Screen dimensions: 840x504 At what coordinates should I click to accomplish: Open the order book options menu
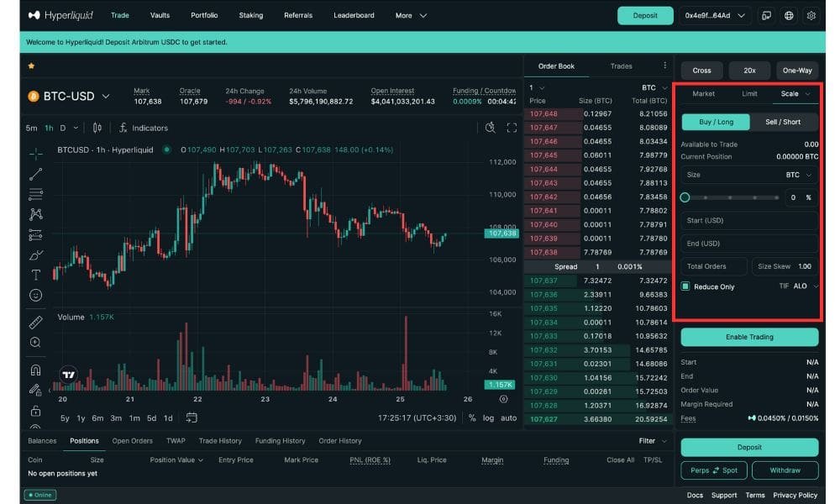664,66
